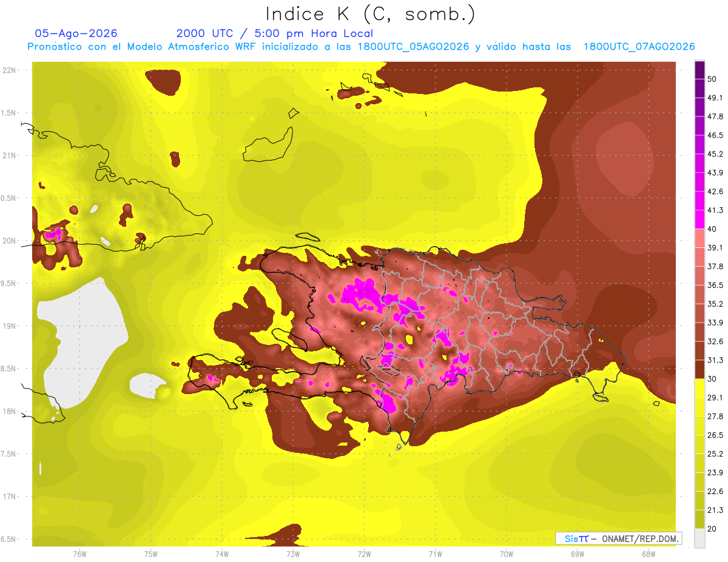Click the colorbar label "31.3"
The height and width of the screenshot is (562, 728).
(x=715, y=360)
